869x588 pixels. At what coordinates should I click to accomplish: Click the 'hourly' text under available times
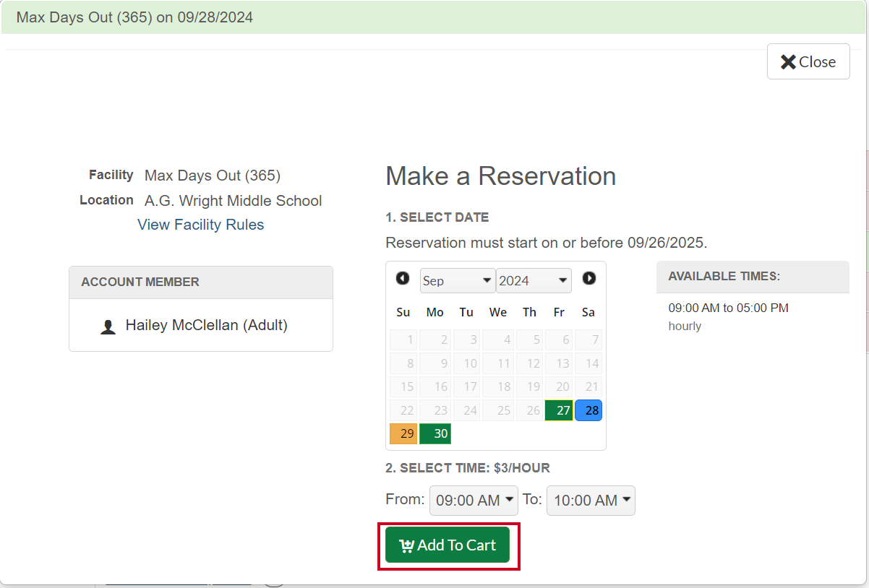click(685, 327)
